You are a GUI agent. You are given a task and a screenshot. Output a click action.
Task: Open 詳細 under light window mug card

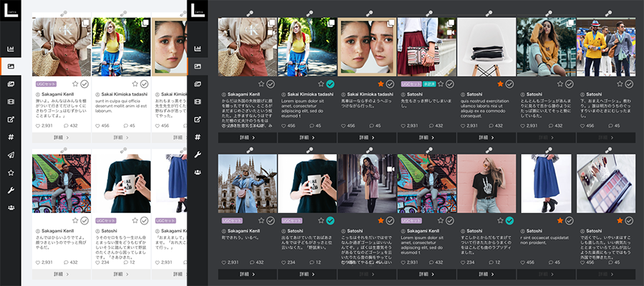[121, 274]
